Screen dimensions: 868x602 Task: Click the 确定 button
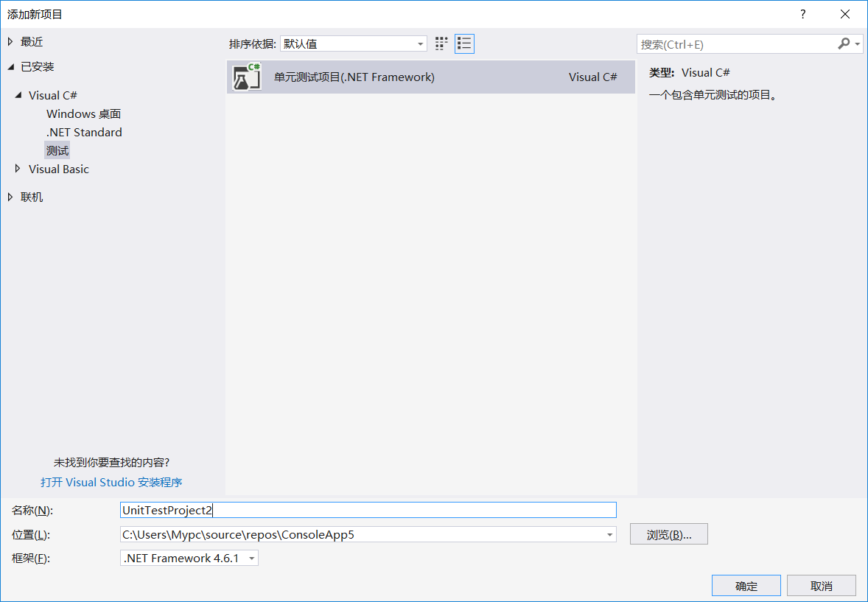(746, 585)
